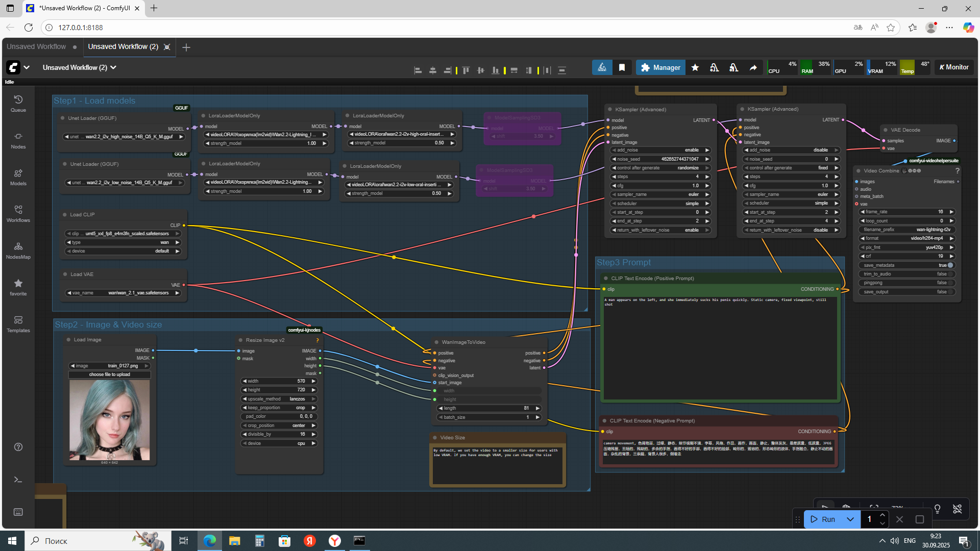Open the NodesMap sidebar panel
980x551 pixels.
coord(18,250)
